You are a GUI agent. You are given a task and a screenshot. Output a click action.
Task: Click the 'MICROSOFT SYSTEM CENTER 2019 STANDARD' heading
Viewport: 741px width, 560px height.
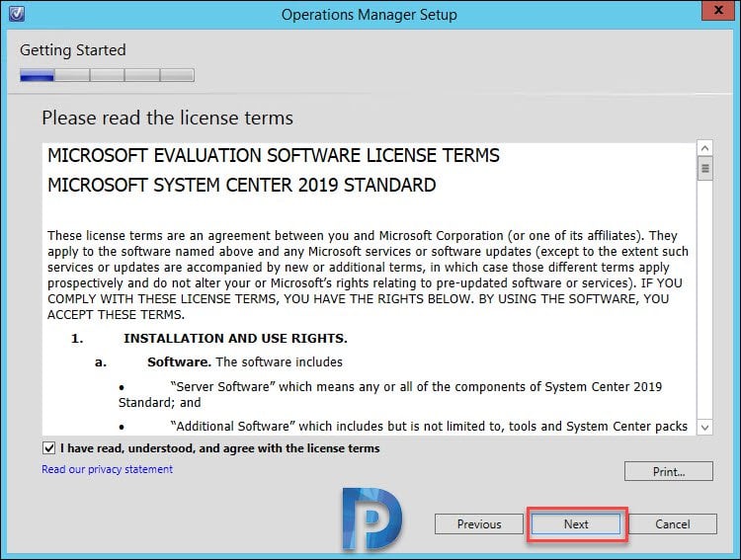coord(241,186)
